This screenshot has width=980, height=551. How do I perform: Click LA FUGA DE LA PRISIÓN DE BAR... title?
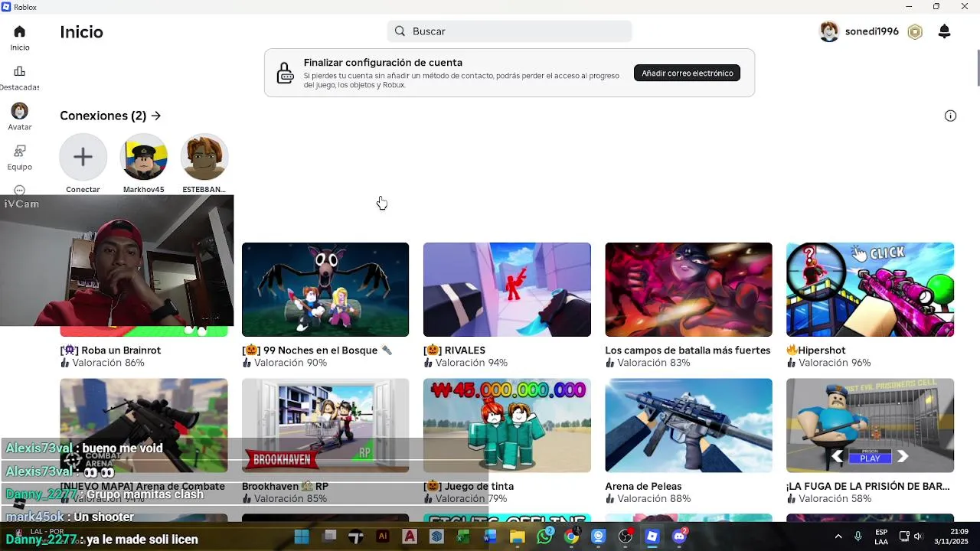(x=867, y=486)
